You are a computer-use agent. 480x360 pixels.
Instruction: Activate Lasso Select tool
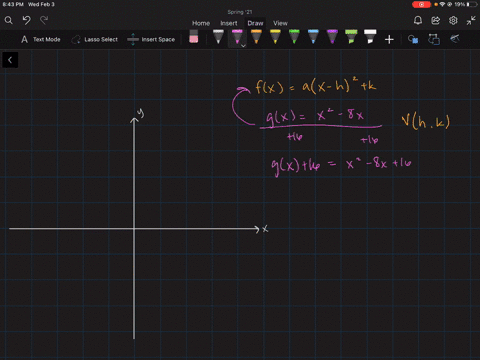[95, 39]
